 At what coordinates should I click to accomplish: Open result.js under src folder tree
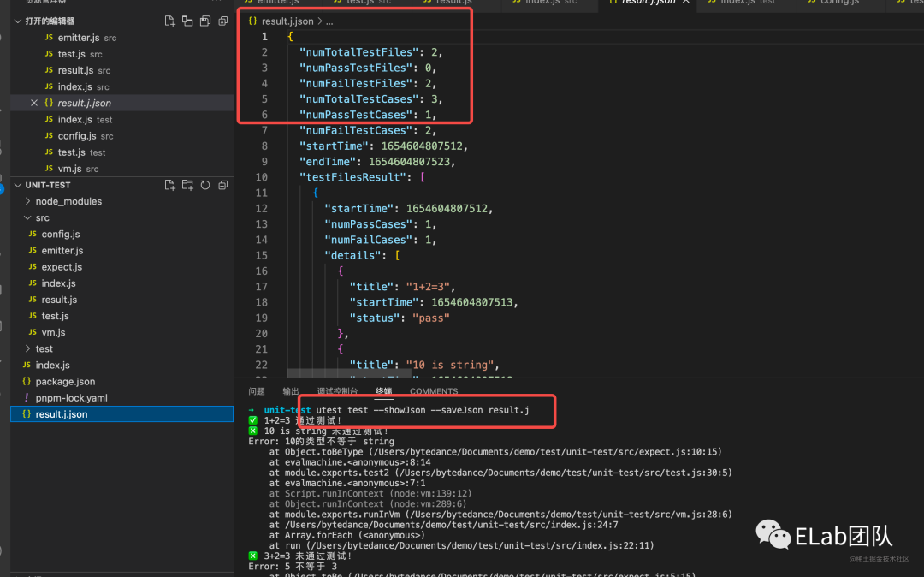(x=122, y=300)
